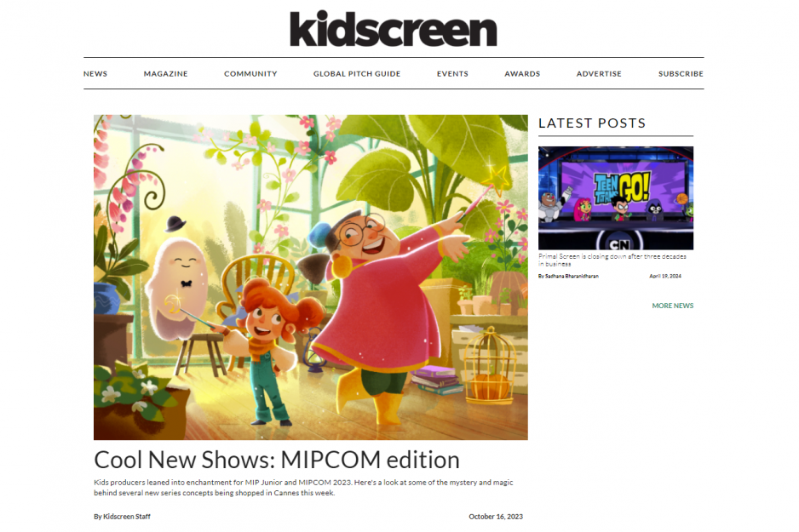Click the Teen Titans Go thumbnail
The height and width of the screenshot is (532, 799).
click(x=616, y=198)
